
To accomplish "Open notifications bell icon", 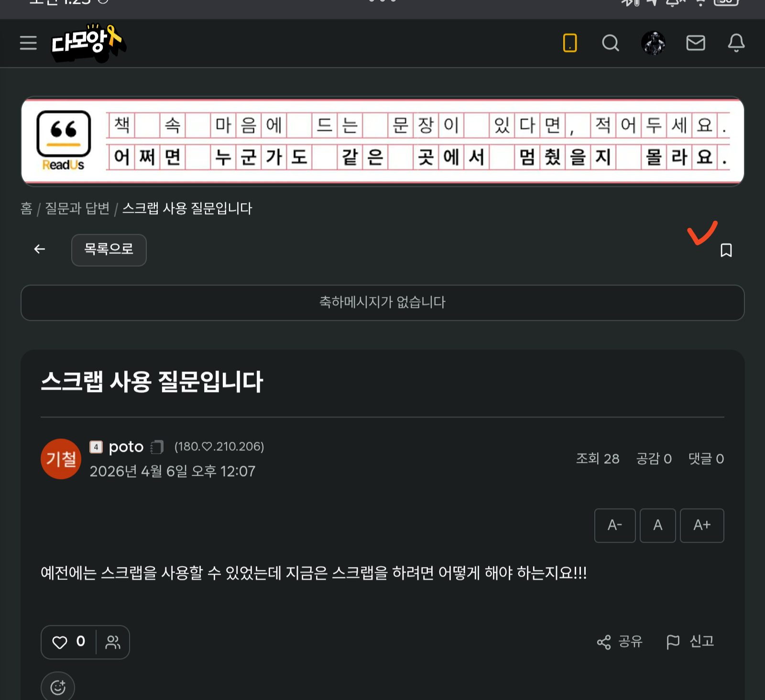I will point(736,43).
